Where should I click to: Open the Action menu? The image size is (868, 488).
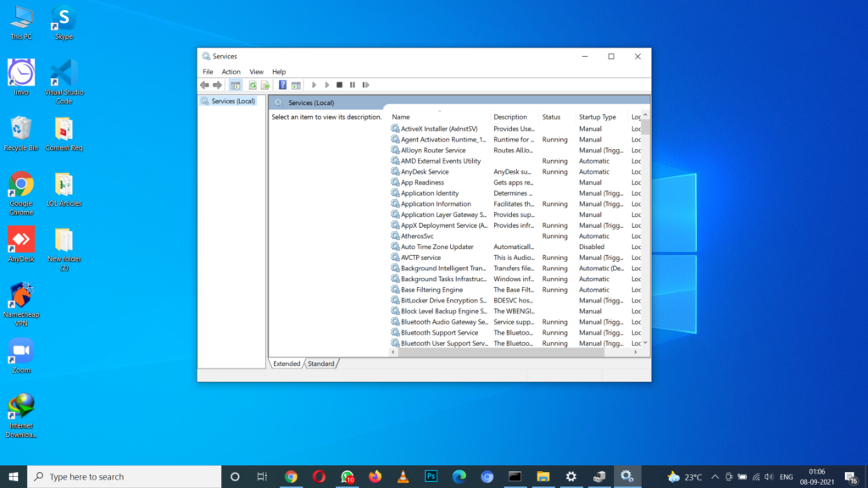[231, 71]
